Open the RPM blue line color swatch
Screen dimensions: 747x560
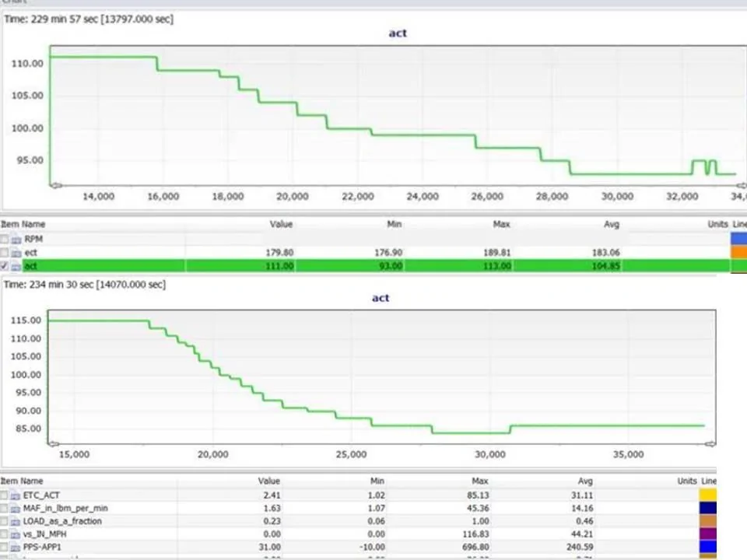click(738, 239)
